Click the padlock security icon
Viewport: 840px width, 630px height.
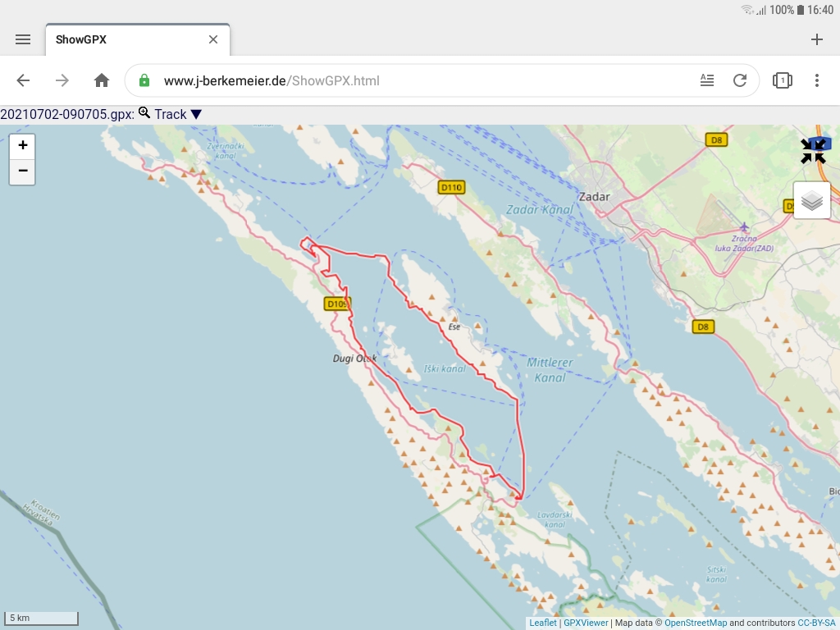coord(144,80)
